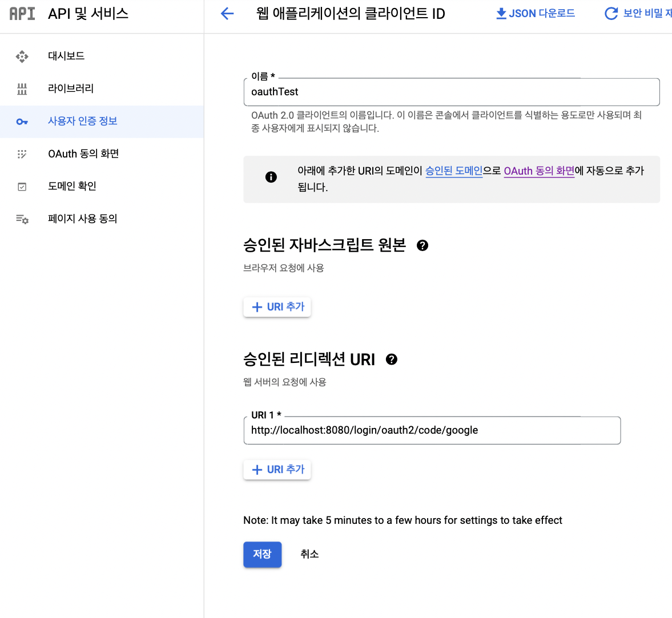Click the 브라우저 요청에 사용 text
The image size is (672, 618).
[284, 268]
